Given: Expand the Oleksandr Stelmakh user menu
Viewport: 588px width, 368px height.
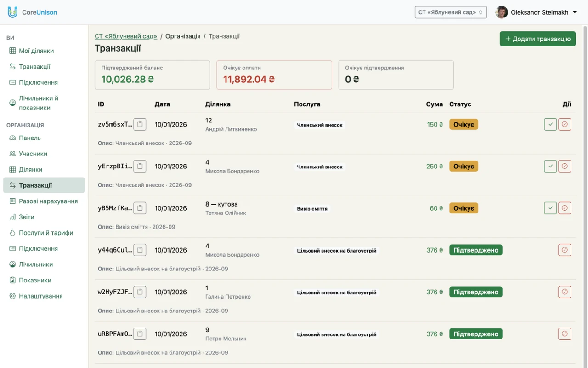Looking at the screenshot, I should pos(536,12).
